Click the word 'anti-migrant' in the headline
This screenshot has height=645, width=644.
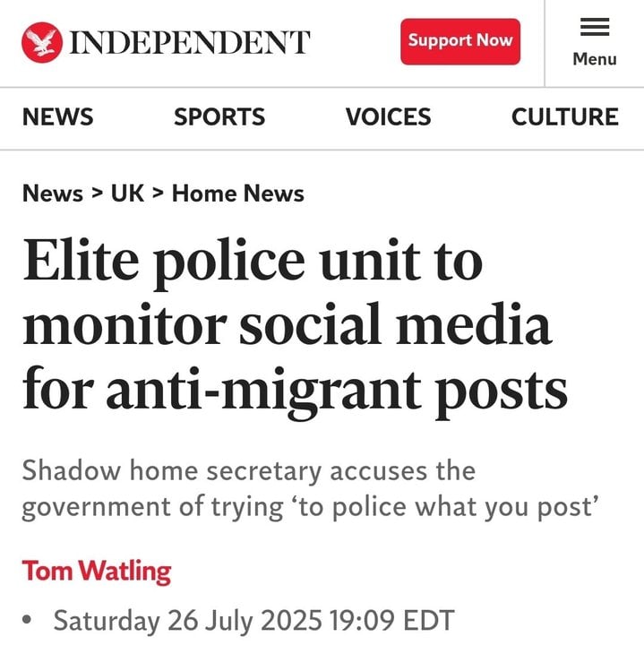point(263,389)
